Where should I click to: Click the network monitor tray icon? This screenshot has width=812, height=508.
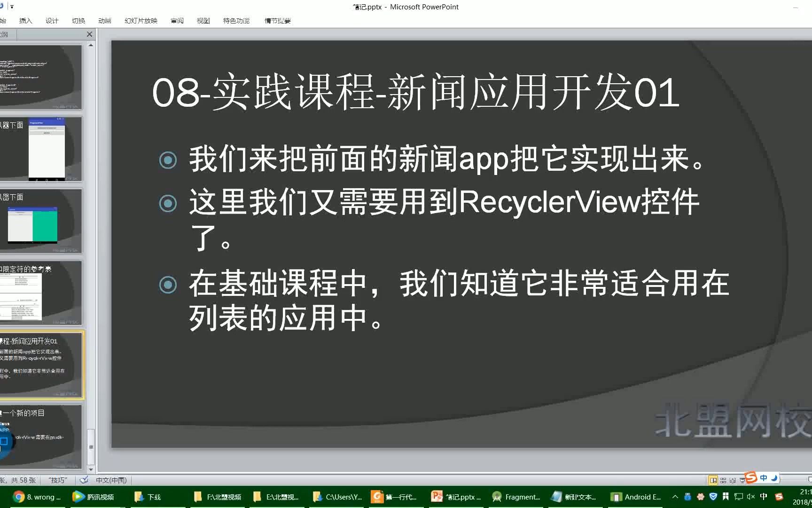click(x=738, y=497)
